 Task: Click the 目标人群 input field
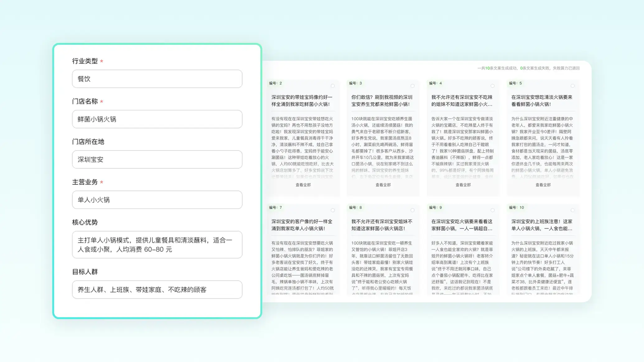coord(157,290)
